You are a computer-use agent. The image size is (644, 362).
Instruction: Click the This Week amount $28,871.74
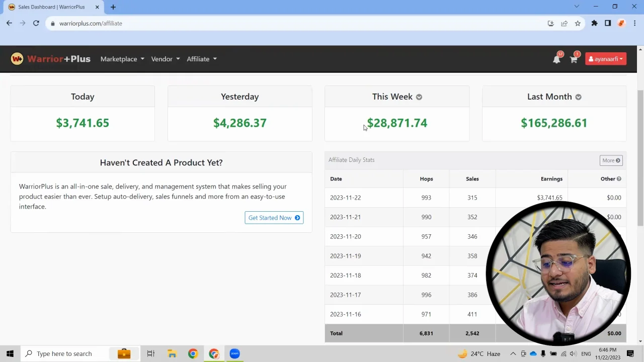pos(397,123)
